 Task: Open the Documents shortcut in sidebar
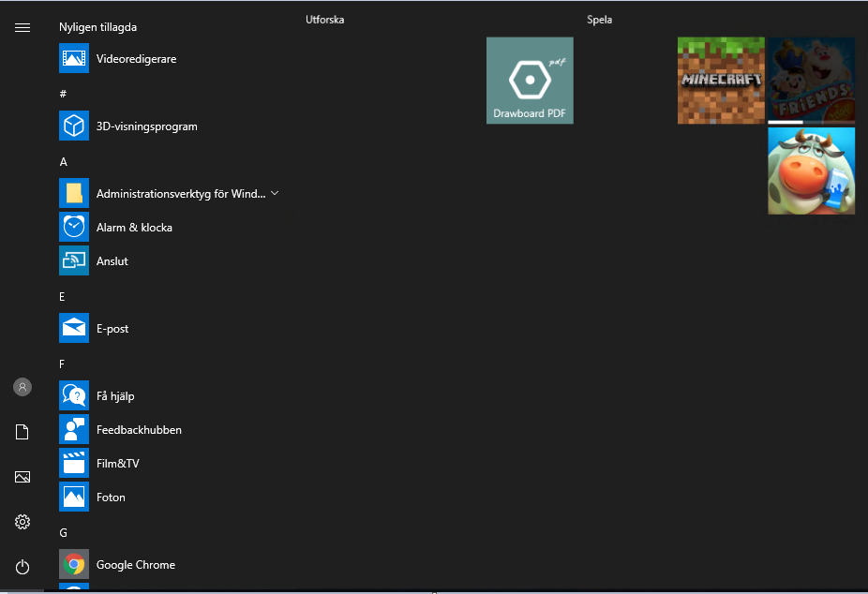pos(22,432)
